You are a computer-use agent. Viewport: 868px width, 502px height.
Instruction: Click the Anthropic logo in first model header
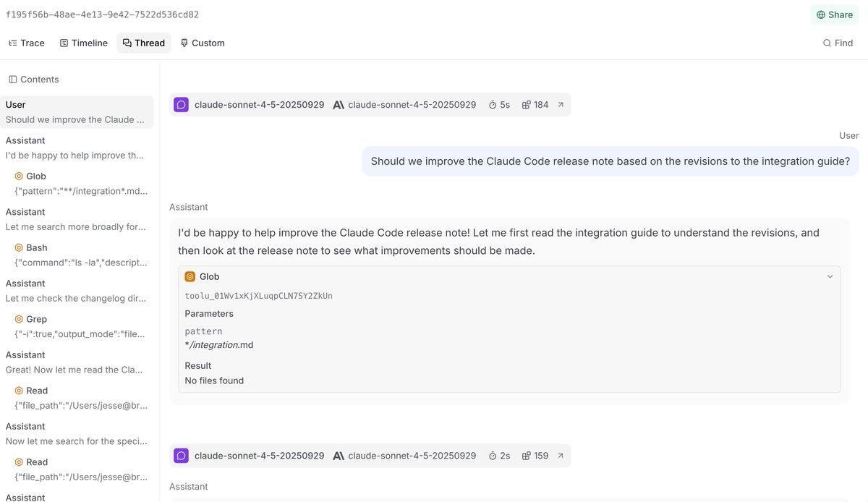tap(339, 105)
